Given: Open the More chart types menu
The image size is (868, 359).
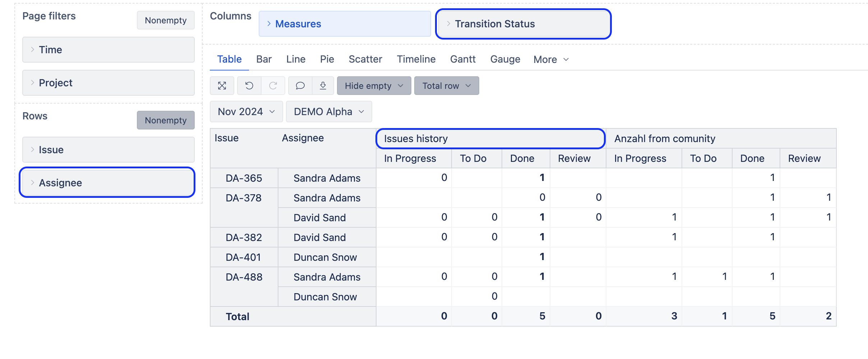Looking at the screenshot, I should [551, 60].
